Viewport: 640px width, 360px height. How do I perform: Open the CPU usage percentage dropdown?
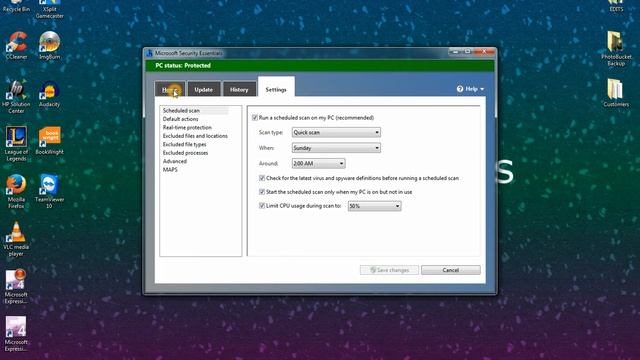pyautogui.click(x=374, y=206)
